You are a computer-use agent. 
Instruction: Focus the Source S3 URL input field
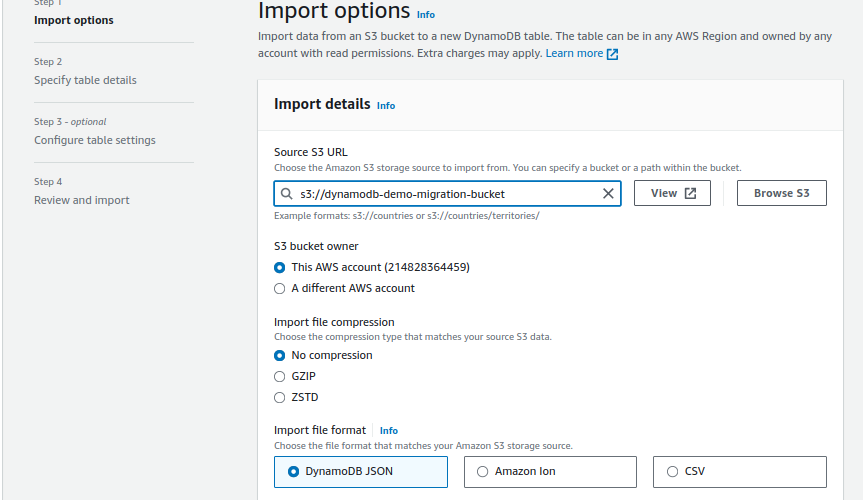click(447, 193)
